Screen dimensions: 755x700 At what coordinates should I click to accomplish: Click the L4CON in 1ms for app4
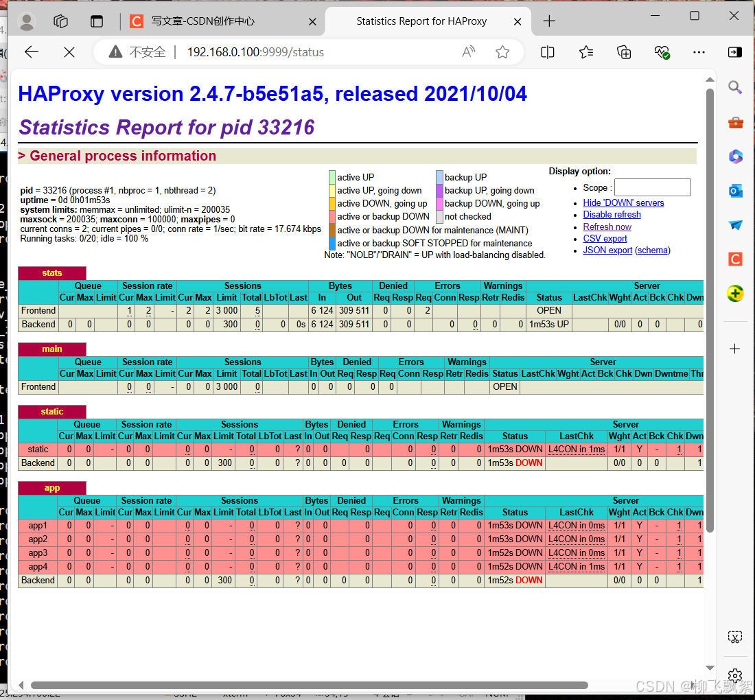click(577, 567)
